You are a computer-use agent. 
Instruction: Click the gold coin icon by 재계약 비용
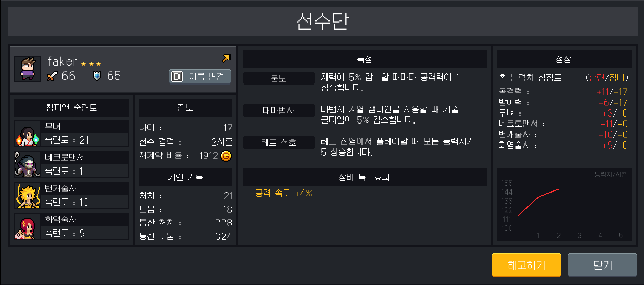(x=226, y=156)
